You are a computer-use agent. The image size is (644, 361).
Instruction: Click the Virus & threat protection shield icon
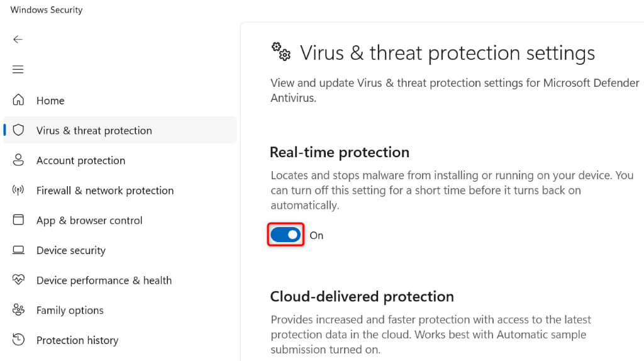(19, 130)
